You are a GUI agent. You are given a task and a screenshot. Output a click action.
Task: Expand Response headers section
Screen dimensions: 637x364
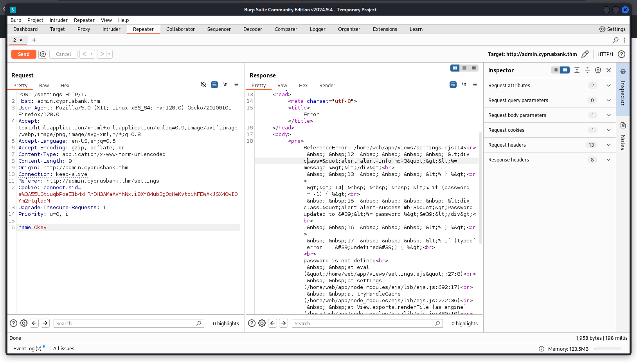550,160
